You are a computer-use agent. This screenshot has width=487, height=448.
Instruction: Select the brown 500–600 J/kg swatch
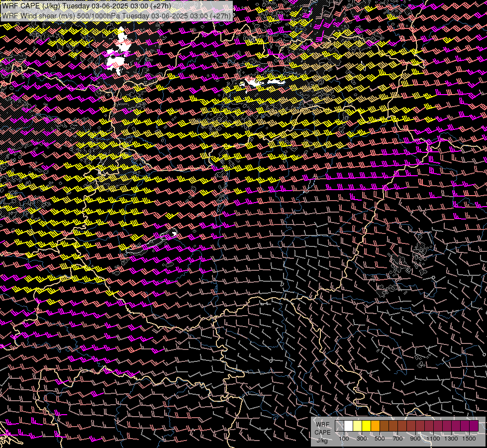[384, 426]
